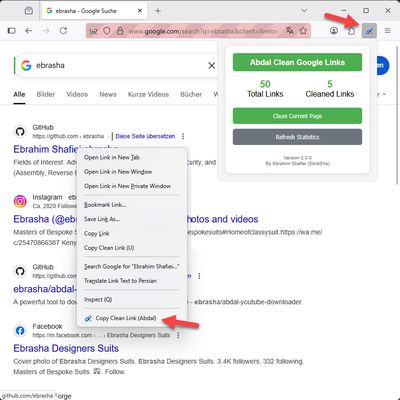Open the 'Ebrasha Designers Suits' result link
400x400 pixels.
coord(66,348)
